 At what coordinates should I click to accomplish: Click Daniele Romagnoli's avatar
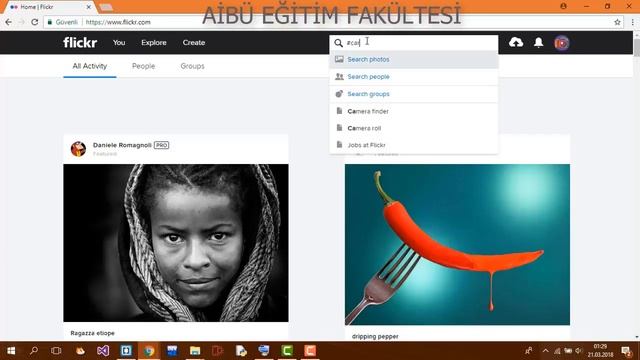point(78,149)
